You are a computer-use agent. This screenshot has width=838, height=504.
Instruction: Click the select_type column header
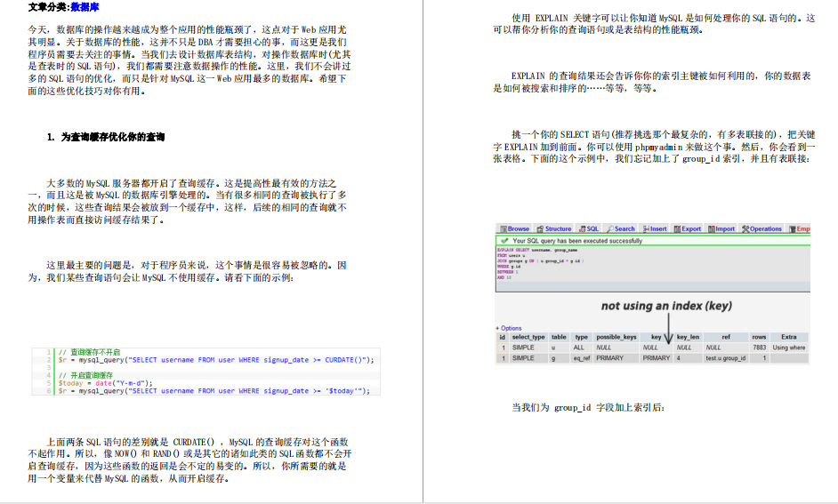coord(528,337)
